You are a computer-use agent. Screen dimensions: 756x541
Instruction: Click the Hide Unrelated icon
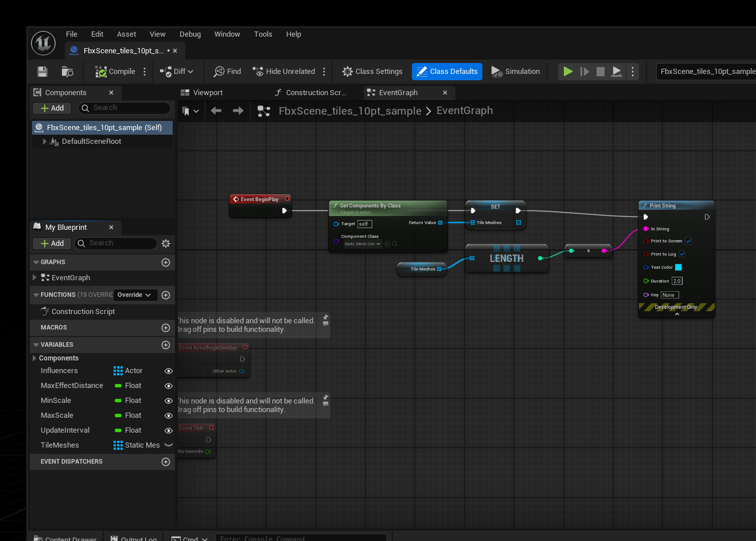[258, 72]
